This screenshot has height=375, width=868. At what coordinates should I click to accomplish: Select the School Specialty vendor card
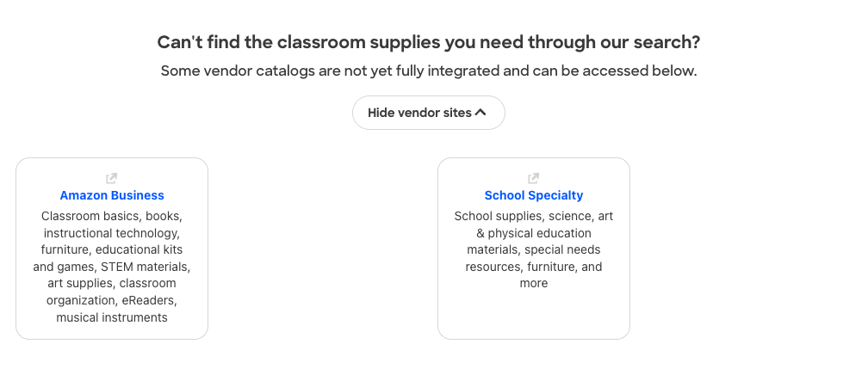[x=534, y=249]
